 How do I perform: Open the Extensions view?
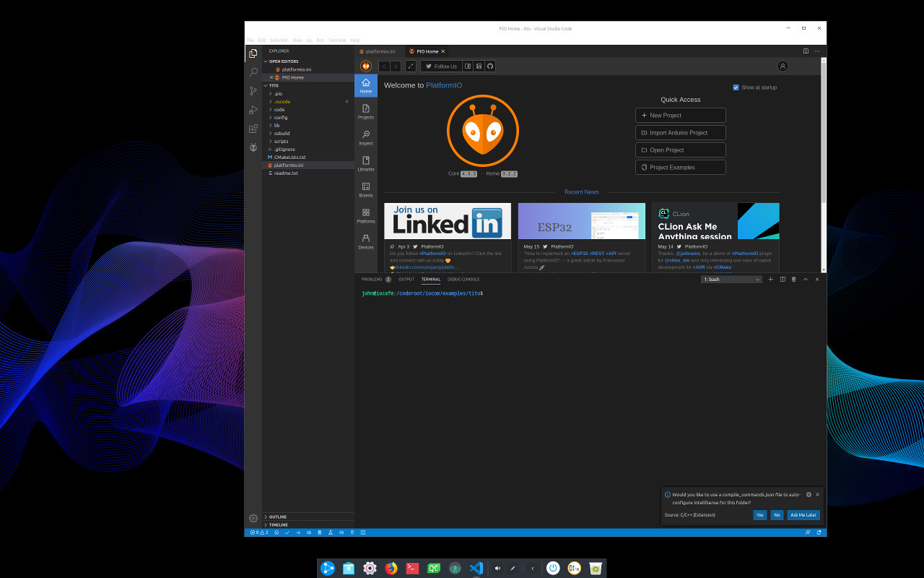pyautogui.click(x=253, y=129)
